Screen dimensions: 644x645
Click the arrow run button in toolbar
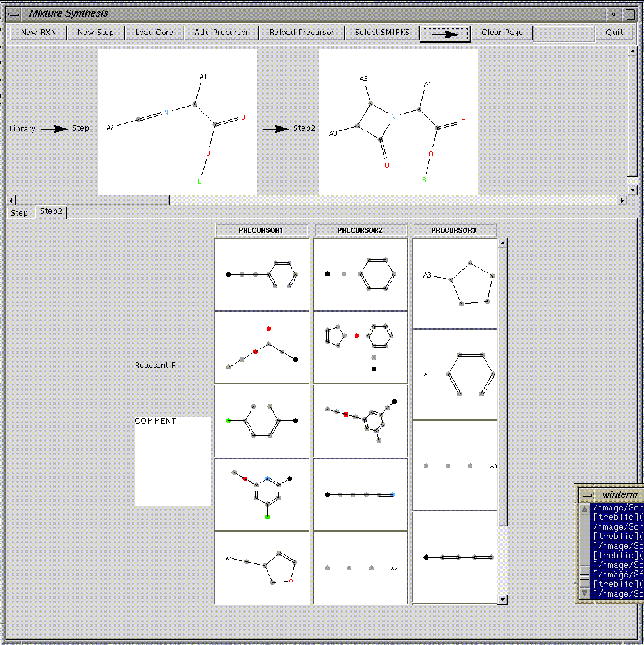(x=445, y=34)
